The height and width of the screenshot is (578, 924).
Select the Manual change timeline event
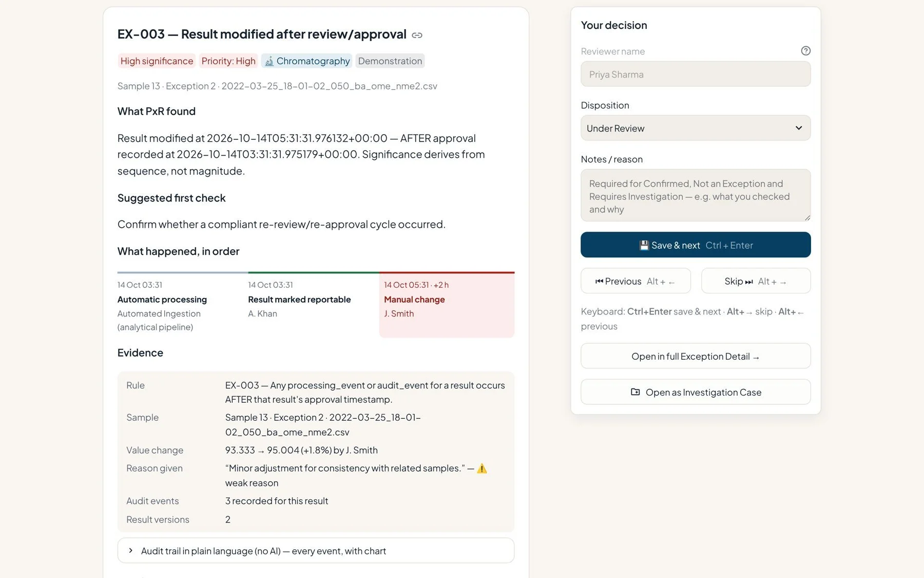447,305
